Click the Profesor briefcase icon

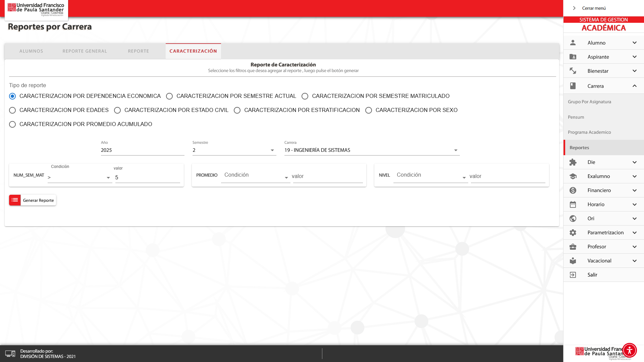pyautogui.click(x=573, y=247)
